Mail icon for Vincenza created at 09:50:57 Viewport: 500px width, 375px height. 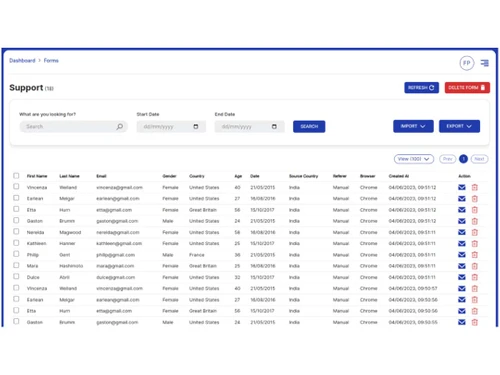462,288
